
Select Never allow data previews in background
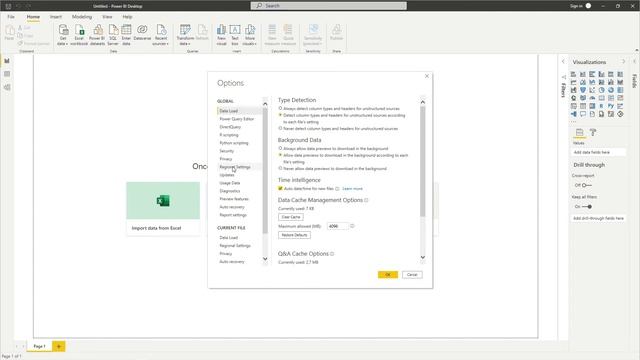point(280,168)
